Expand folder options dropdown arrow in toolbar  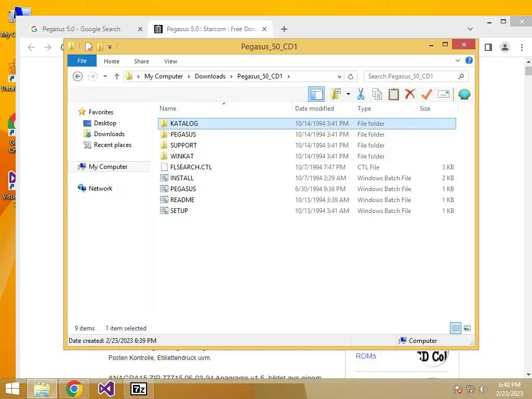(x=348, y=94)
